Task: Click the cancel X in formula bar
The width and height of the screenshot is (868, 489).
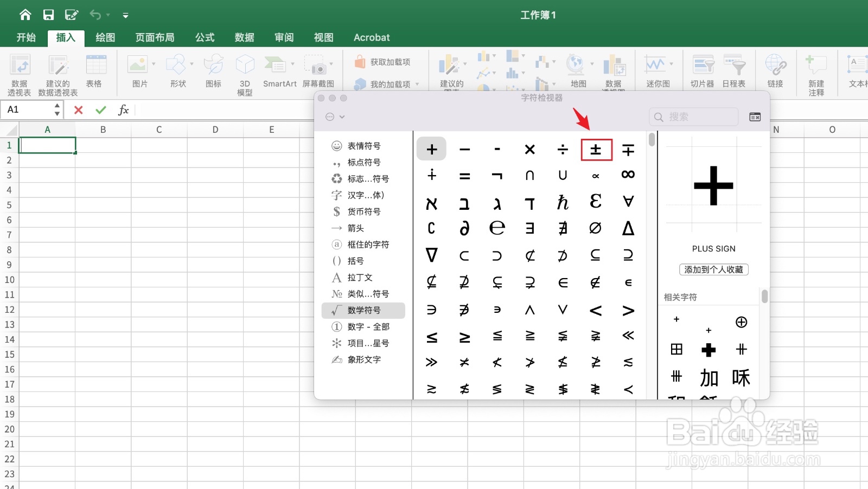Action: click(78, 110)
